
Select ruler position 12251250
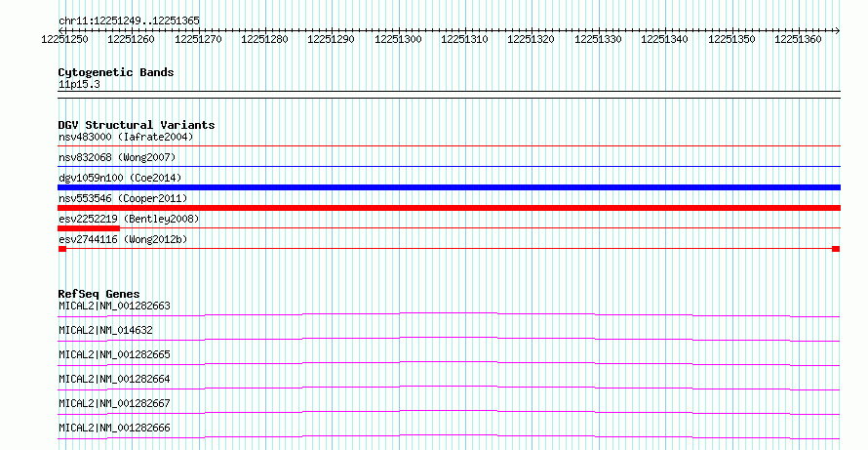64,39
